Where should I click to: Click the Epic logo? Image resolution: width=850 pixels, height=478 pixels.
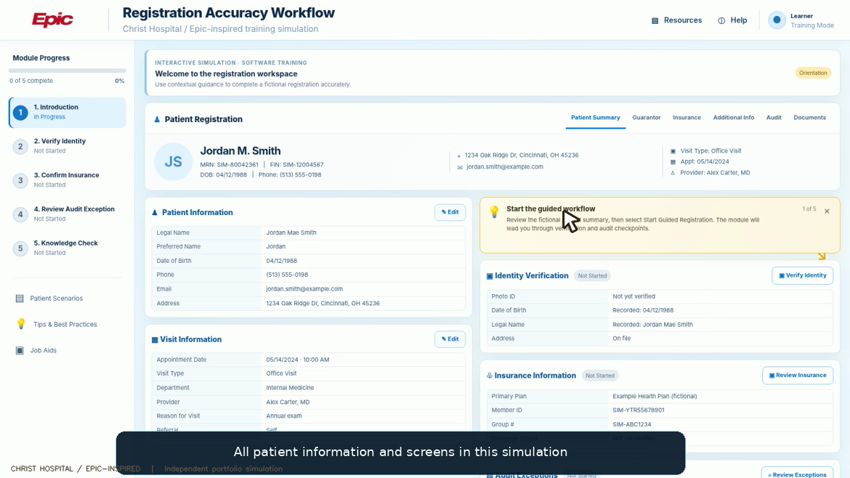tap(53, 20)
